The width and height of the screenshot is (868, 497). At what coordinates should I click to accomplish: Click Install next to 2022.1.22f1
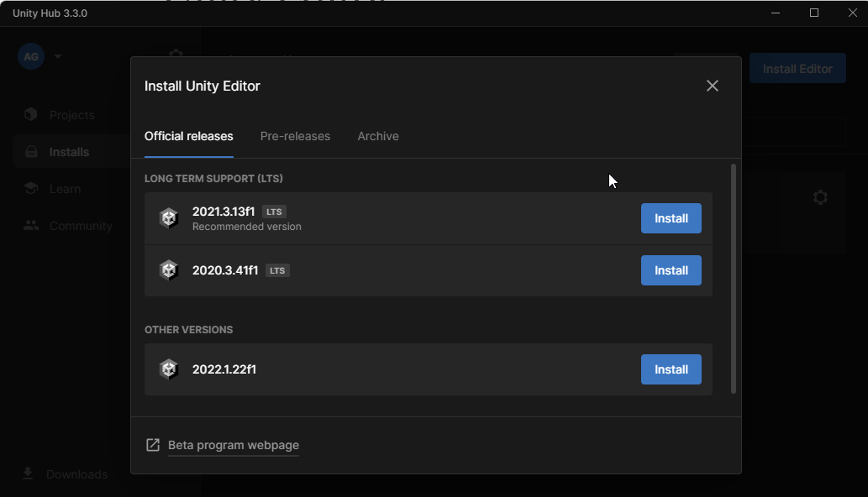point(671,369)
